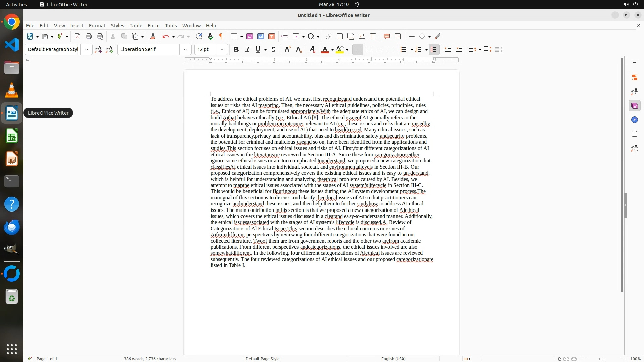This screenshot has height=362, width=644.
Task: Click the Insert Hyperlink icon
Action: [x=329, y=36]
